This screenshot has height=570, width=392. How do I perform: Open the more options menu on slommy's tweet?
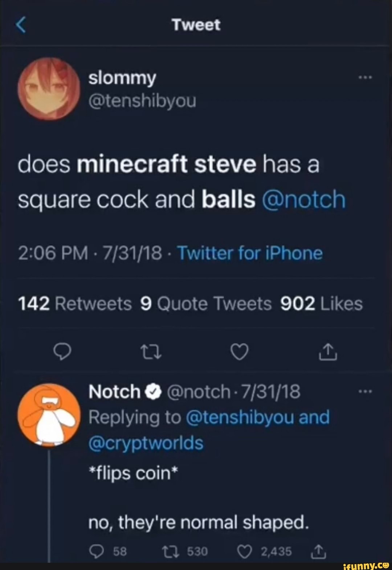[x=366, y=77]
